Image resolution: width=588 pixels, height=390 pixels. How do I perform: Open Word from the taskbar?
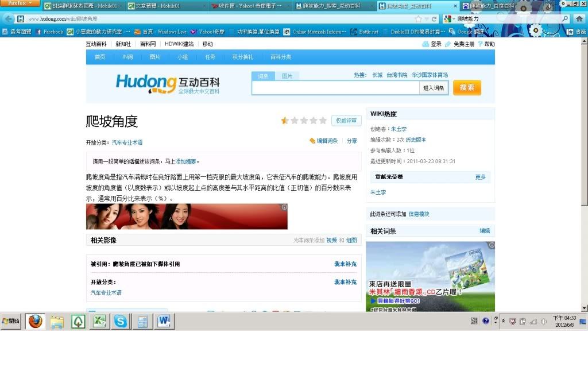164,322
